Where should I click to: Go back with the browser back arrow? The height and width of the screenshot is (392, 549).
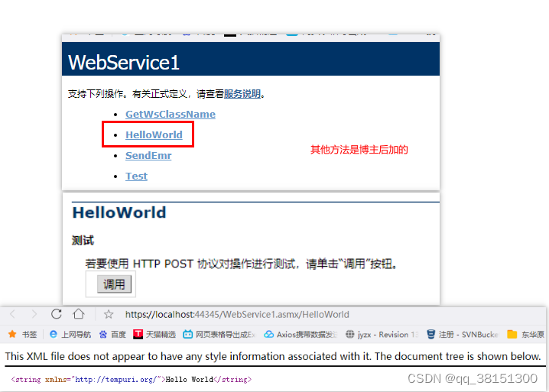pos(13,314)
